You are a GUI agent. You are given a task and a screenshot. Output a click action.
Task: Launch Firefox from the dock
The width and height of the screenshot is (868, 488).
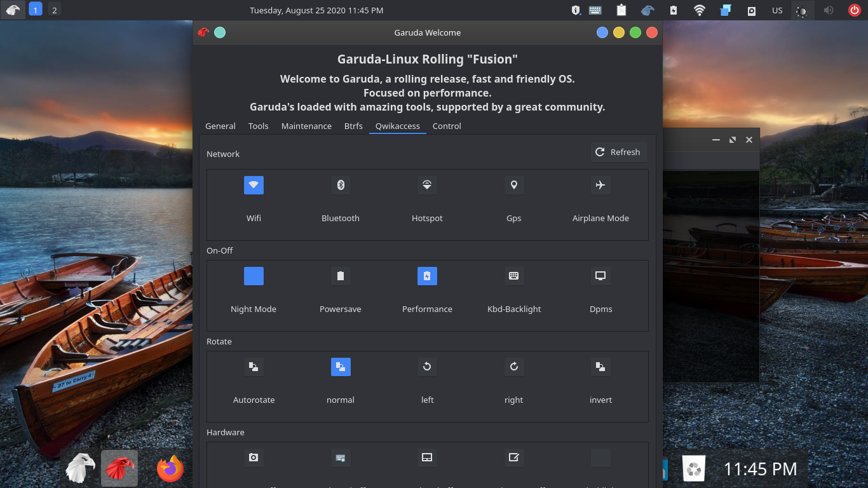tap(170, 468)
